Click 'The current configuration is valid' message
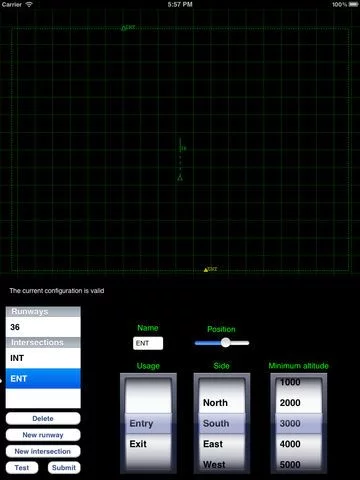 [x=57, y=291]
